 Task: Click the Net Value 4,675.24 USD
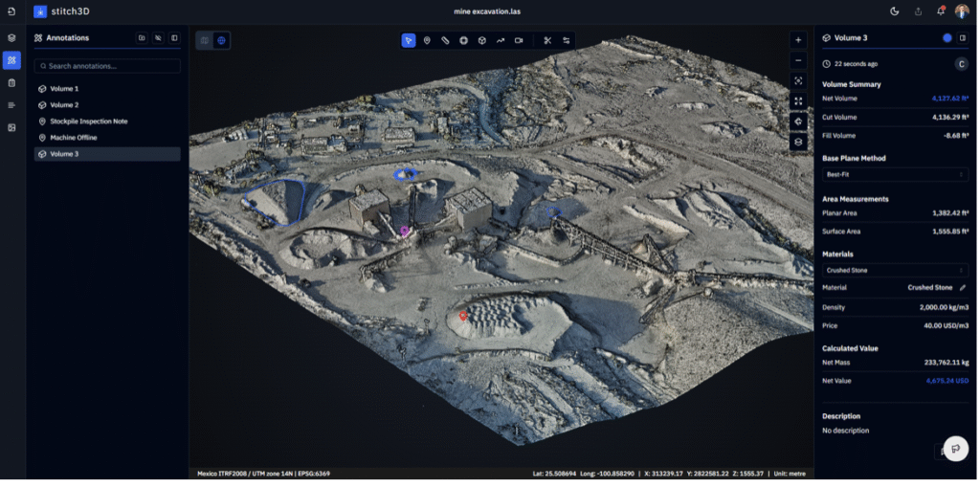pos(947,381)
